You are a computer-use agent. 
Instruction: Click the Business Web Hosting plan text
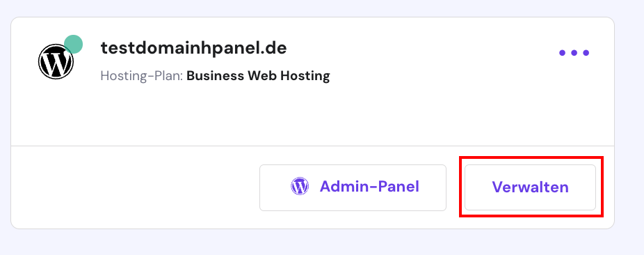coord(258,76)
